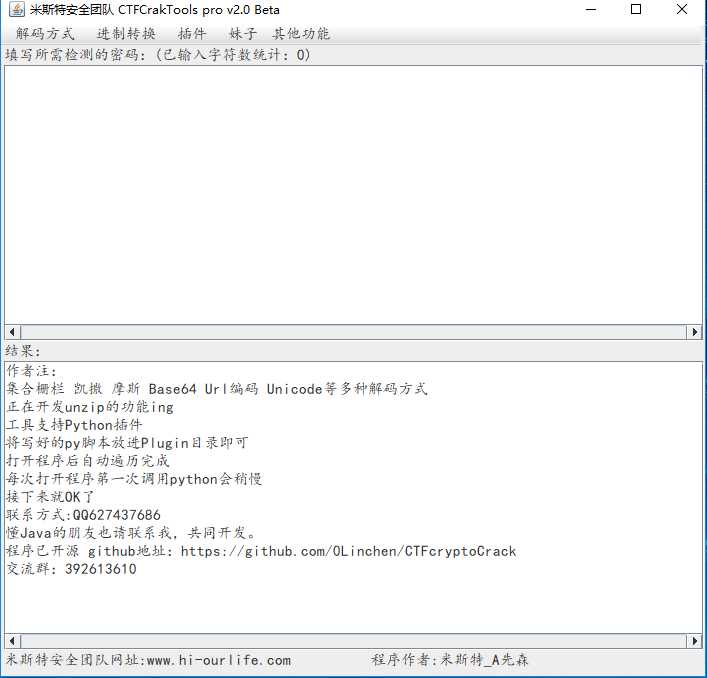707x678 pixels.
Task: Click left arrow of input area scrollbar
Action: 12,332
